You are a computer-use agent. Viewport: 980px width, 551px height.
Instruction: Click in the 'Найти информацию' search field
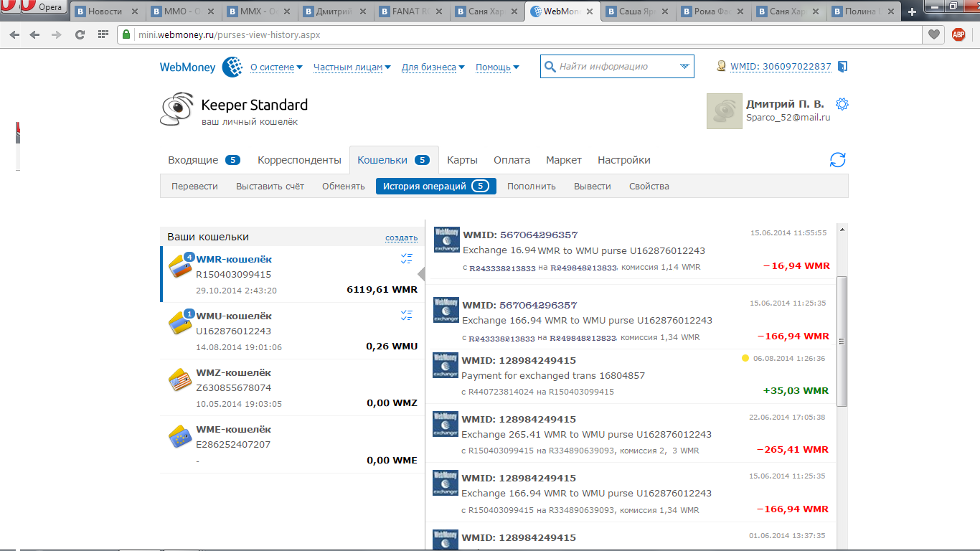pos(617,67)
